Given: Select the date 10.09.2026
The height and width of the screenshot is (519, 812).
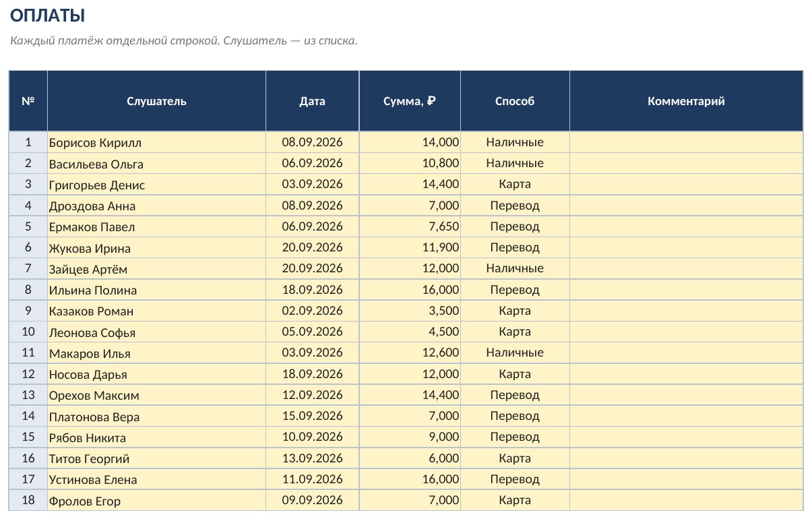Looking at the screenshot, I should (312, 437).
